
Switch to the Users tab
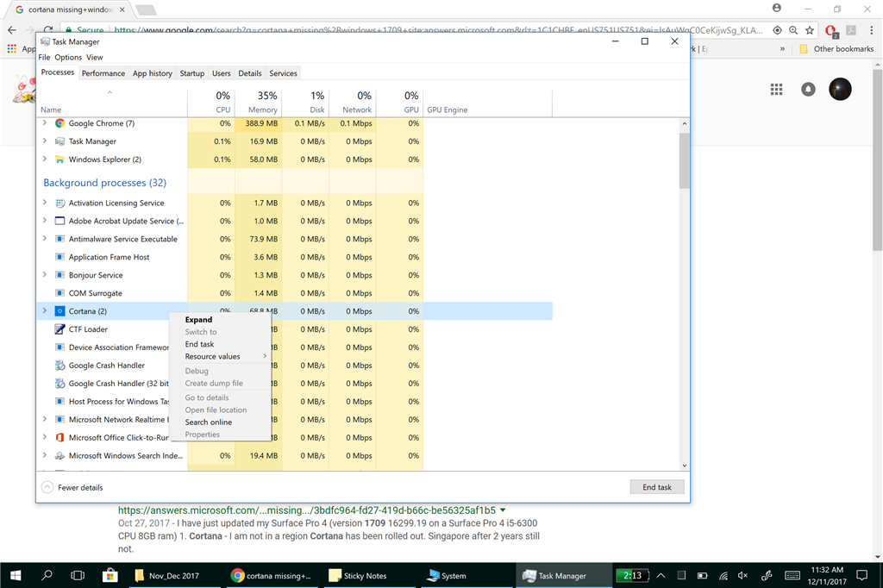[x=222, y=73]
